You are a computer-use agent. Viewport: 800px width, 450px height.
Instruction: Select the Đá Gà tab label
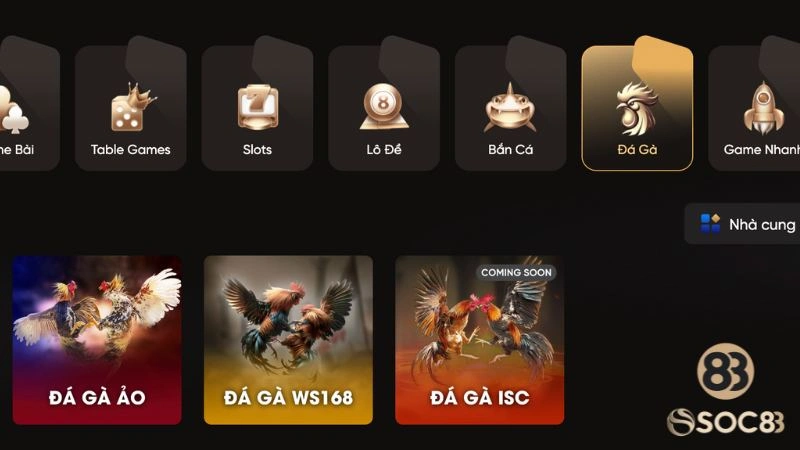click(637, 149)
